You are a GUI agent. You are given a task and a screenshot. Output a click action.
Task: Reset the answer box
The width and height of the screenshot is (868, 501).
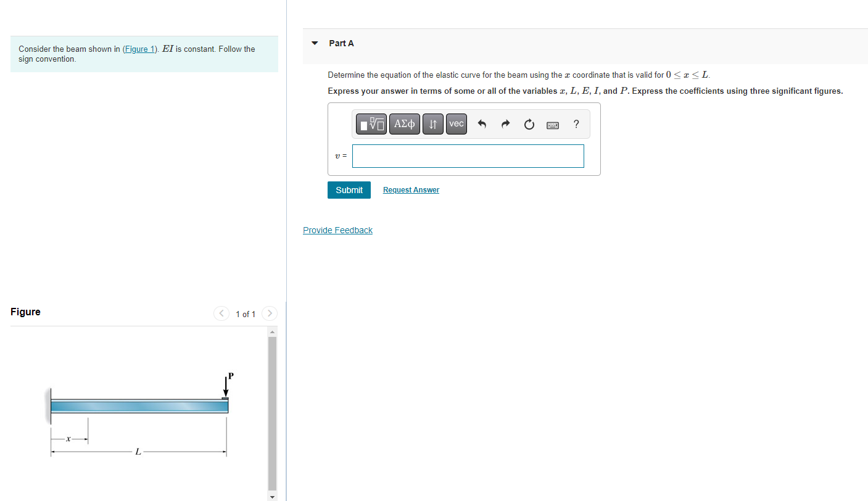tap(529, 125)
